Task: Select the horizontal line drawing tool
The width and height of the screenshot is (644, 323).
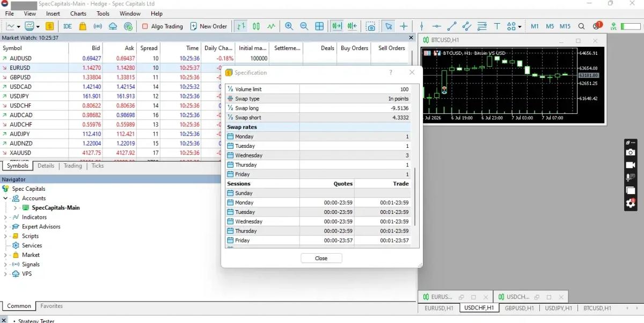Action: (437, 26)
